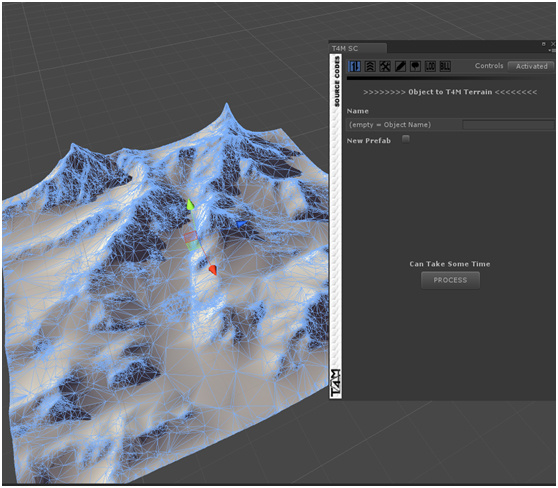Switch to the T4M SC tab
The height and width of the screenshot is (488, 558).
click(357, 48)
